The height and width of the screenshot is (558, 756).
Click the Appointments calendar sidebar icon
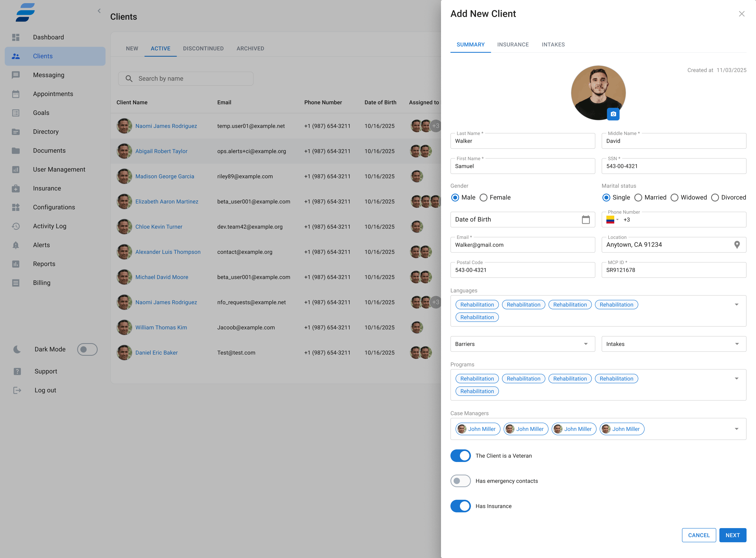point(16,94)
